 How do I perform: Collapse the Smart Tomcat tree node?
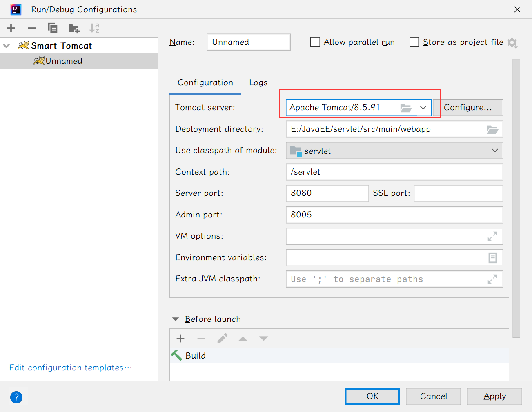click(x=7, y=46)
